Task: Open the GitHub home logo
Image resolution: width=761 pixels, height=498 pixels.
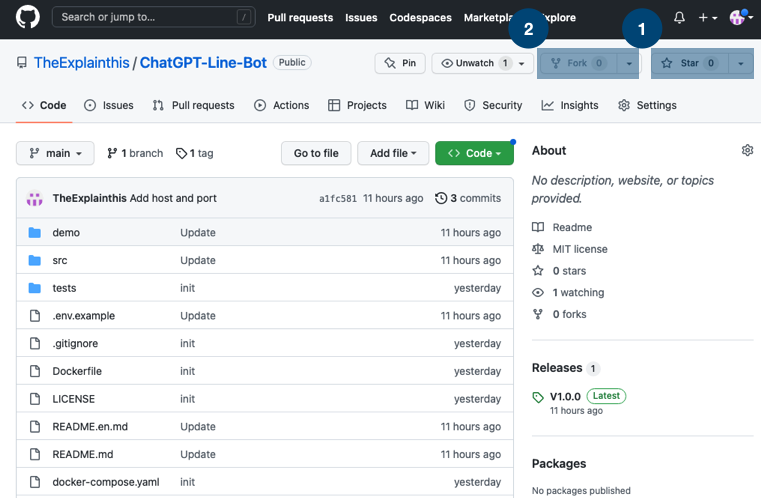Action: [28, 17]
